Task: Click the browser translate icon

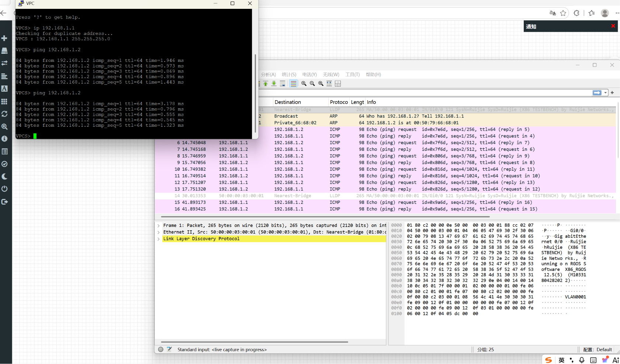Action: [x=553, y=13]
